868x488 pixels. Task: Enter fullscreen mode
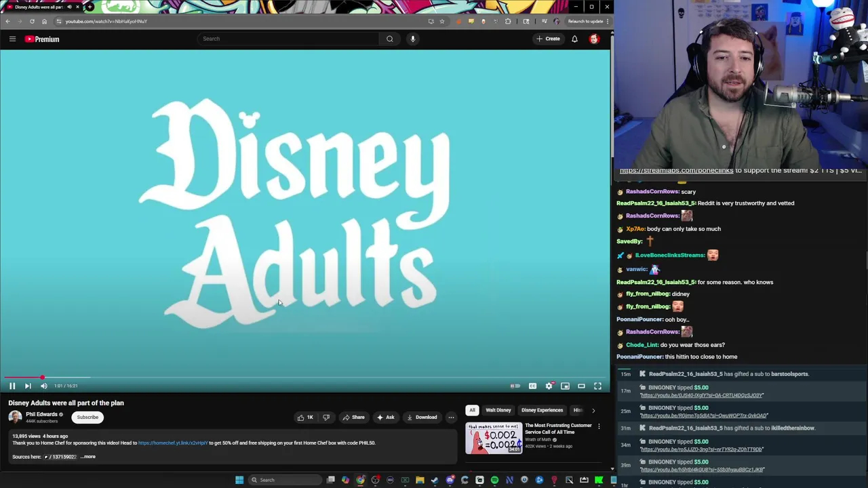point(597,386)
